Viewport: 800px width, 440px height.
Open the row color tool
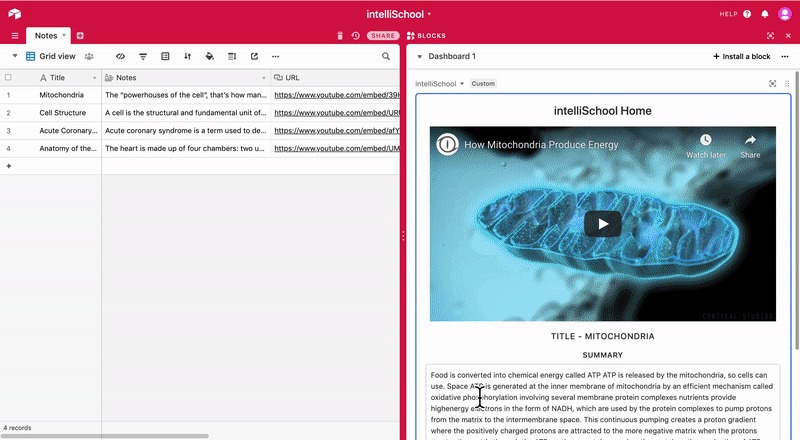pyautogui.click(x=210, y=56)
